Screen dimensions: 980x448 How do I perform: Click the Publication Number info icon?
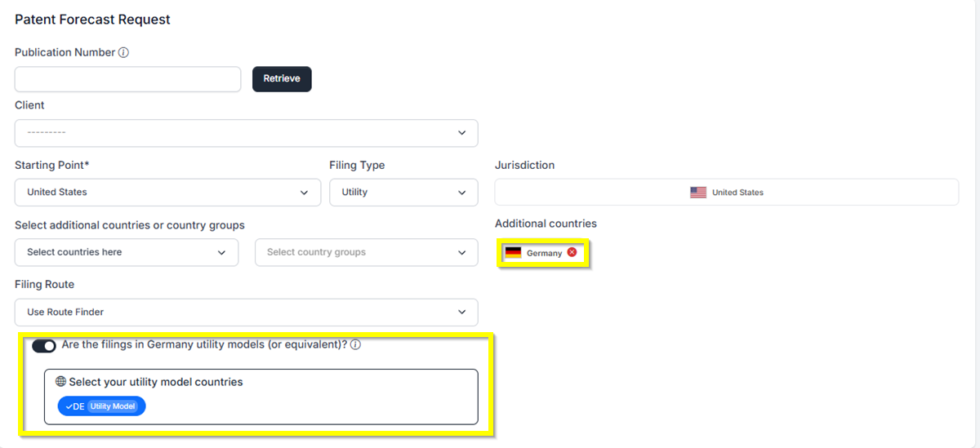[124, 53]
